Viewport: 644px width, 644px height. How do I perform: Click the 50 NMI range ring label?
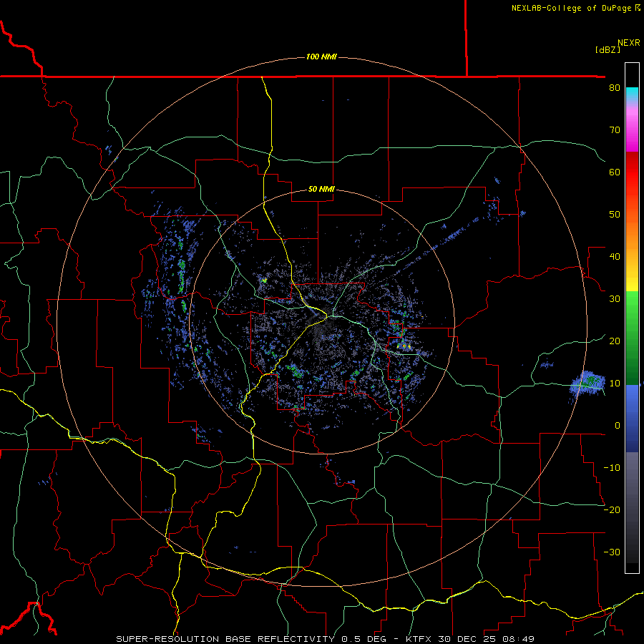click(321, 190)
